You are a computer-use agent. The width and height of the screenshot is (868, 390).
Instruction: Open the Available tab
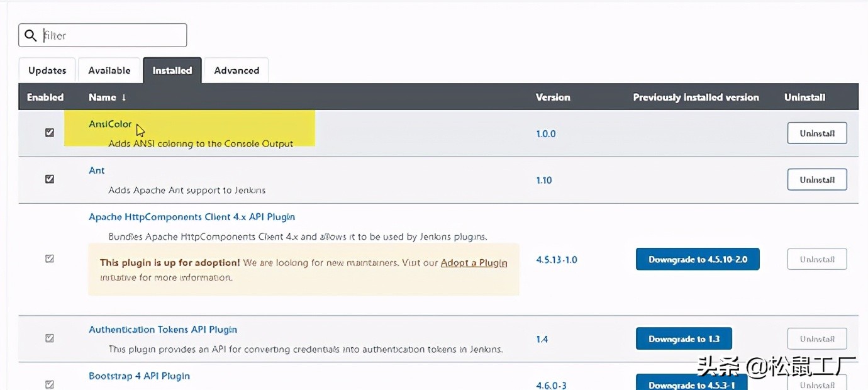pyautogui.click(x=109, y=70)
